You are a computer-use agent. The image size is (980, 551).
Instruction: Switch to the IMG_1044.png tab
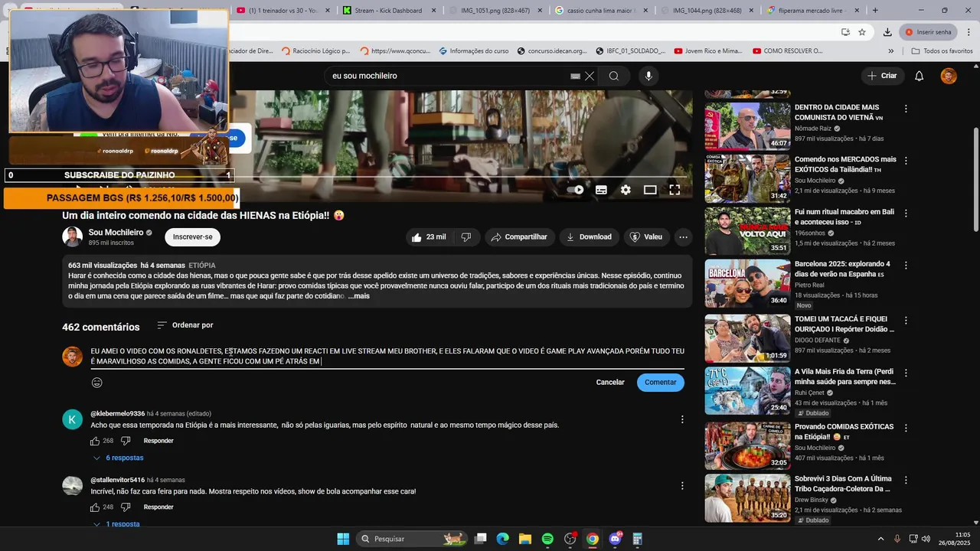pos(707,11)
